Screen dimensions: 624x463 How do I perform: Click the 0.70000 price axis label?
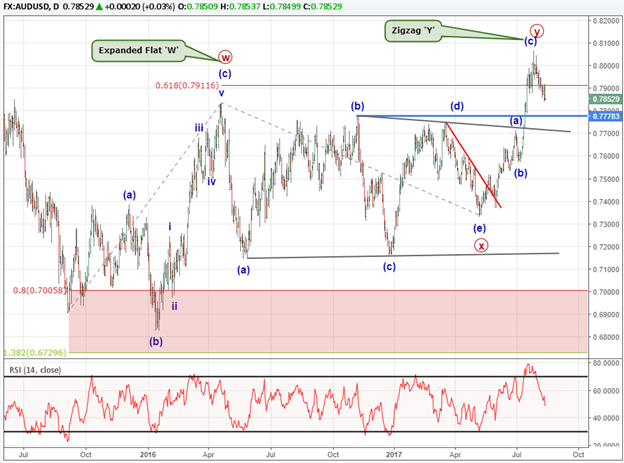click(x=606, y=292)
